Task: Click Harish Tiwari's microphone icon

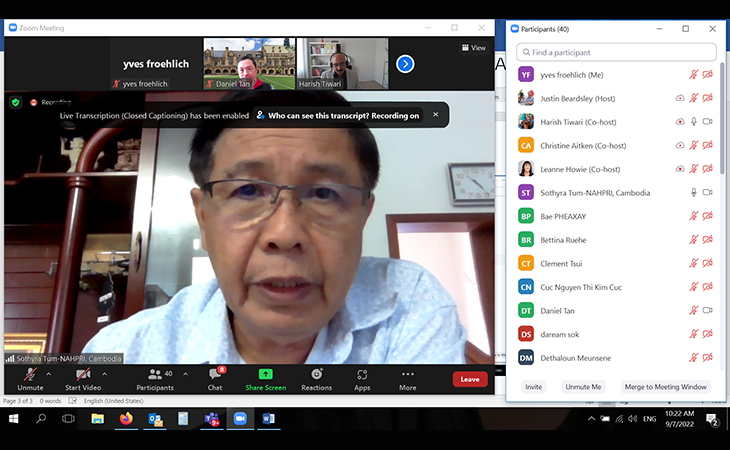Action: pyautogui.click(x=694, y=122)
